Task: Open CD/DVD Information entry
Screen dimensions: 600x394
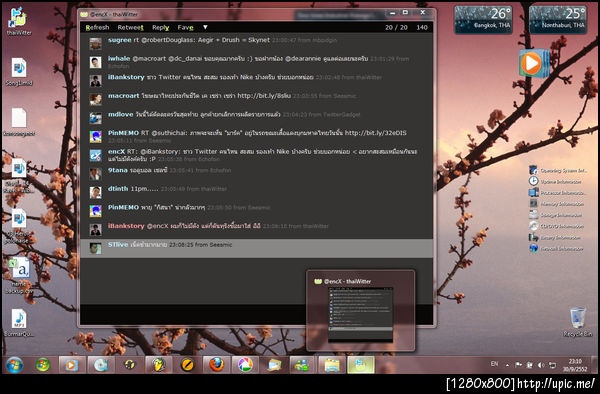Action: [x=556, y=226]
